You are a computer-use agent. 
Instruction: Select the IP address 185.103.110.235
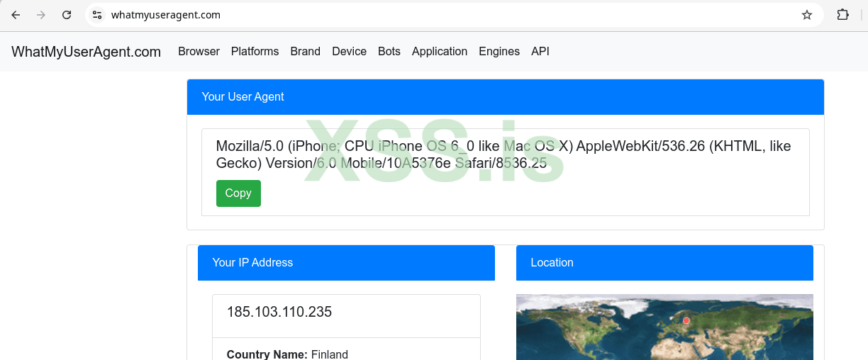click(x=279, y=312)
